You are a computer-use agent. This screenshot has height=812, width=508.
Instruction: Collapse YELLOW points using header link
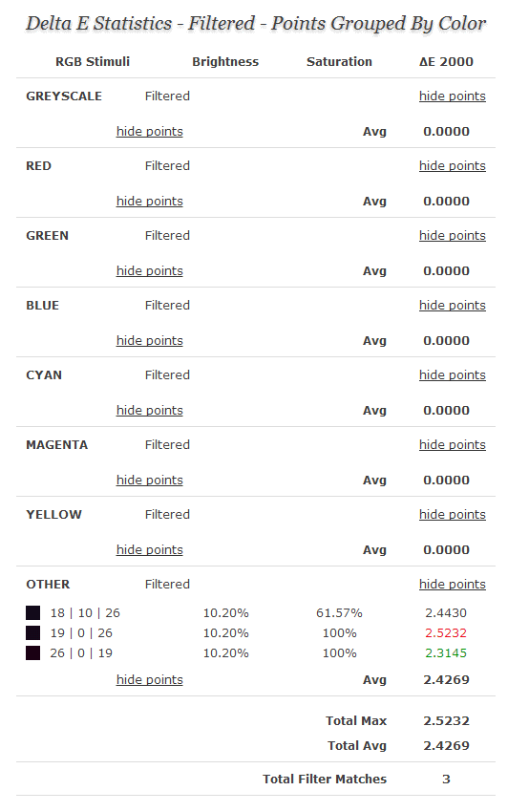click(452, 515)
